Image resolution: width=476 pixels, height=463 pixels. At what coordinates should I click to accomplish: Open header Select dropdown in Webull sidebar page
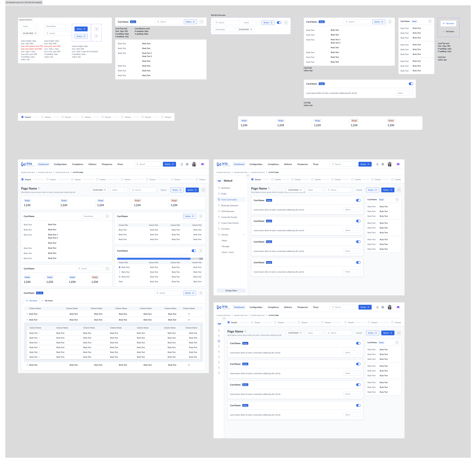[x=315, y=190]
